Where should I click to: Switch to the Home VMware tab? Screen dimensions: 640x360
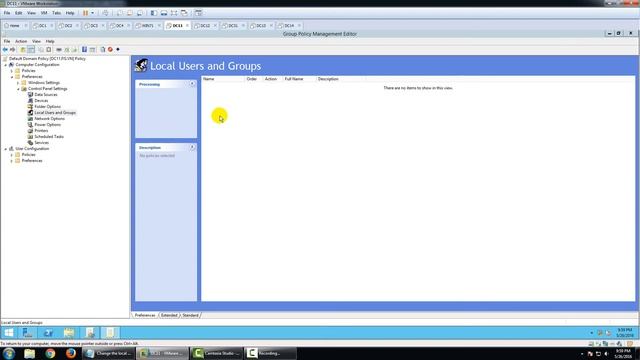[x=14, y=25]
